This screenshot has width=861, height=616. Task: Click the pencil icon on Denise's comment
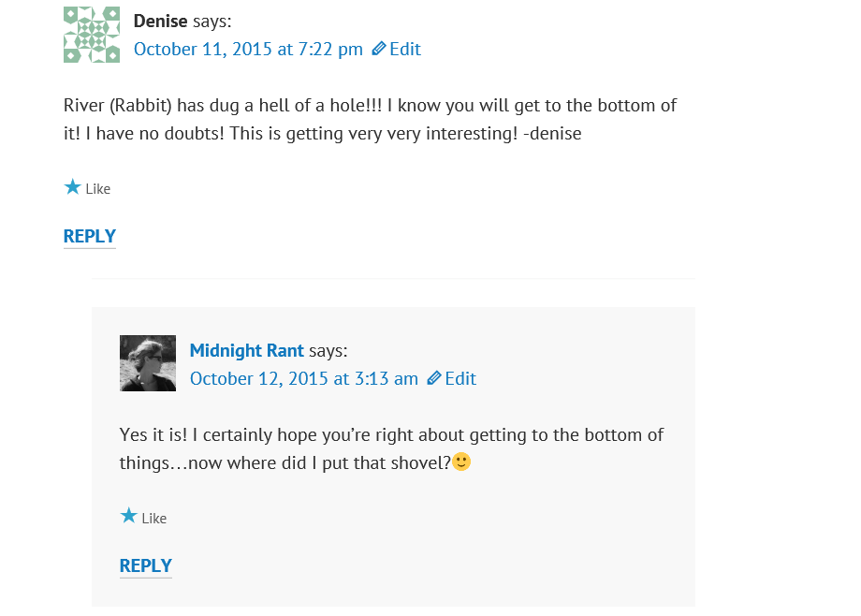(x=379, y=49)
